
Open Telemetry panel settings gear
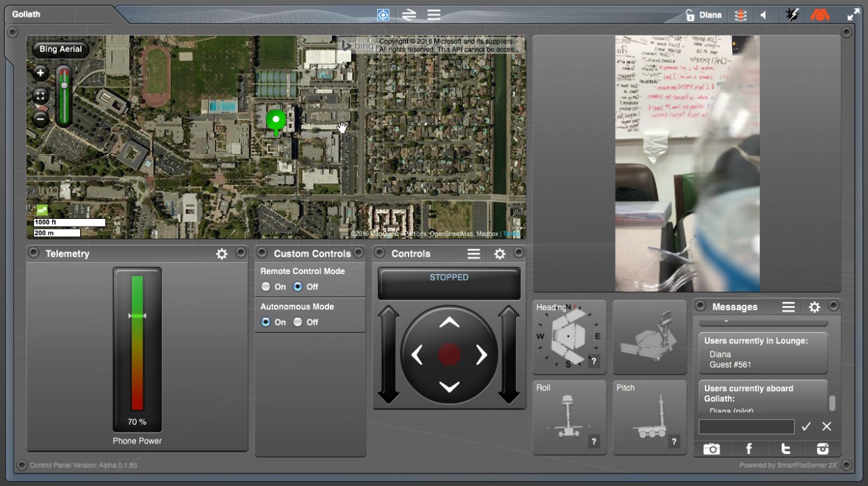point(222,254)
